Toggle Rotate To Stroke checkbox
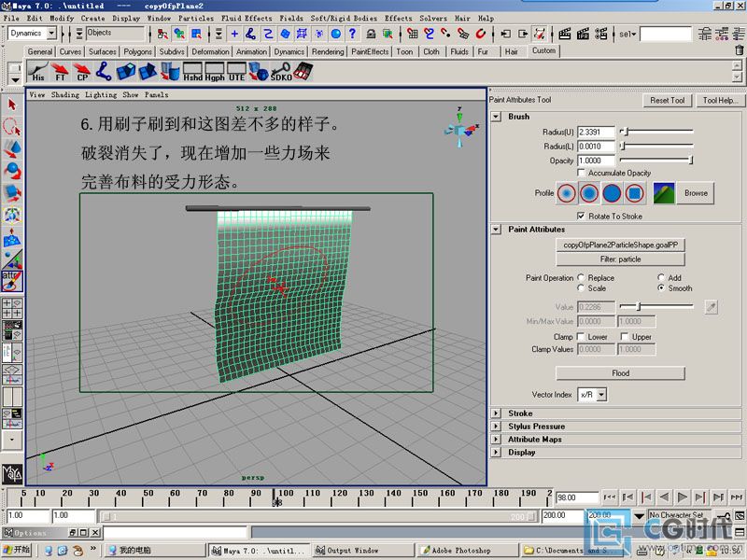The image size is (747, 560). 581,216
